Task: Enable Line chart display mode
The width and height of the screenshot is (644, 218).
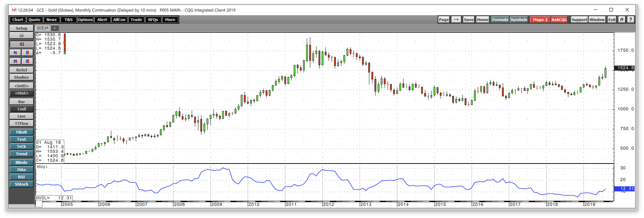Action: click(x=21, y=116)
